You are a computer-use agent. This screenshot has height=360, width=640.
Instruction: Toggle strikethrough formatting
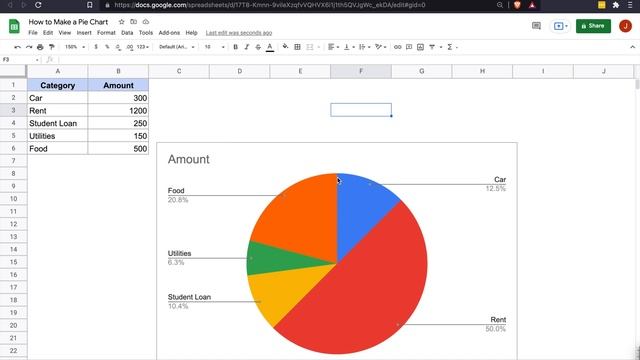(x=258, y=47)
